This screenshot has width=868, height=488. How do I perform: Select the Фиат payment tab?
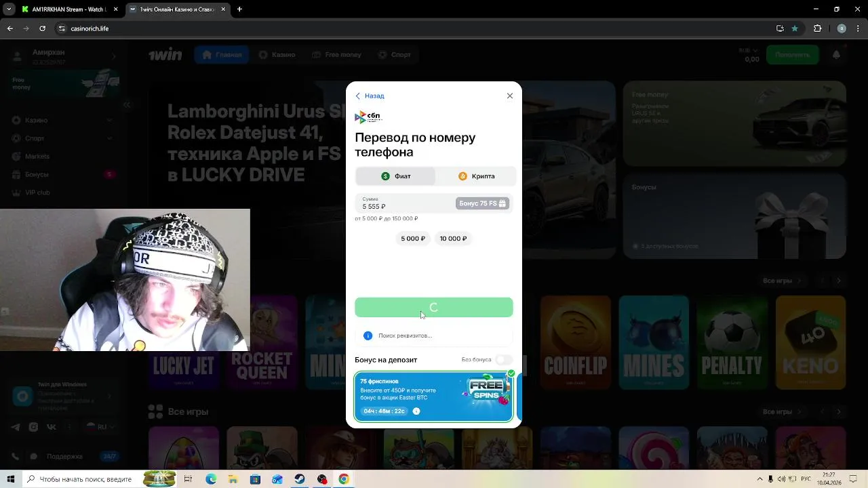point(395,176)
